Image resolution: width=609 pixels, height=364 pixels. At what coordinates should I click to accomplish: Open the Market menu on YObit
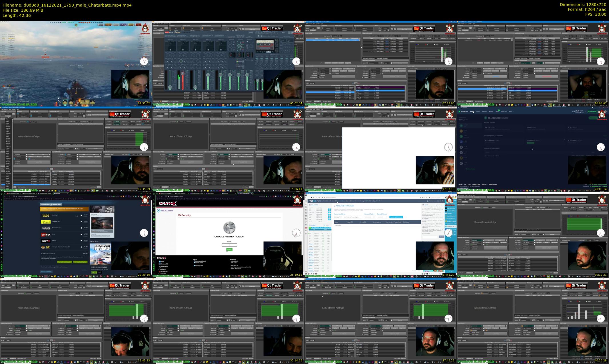(336, 201)
